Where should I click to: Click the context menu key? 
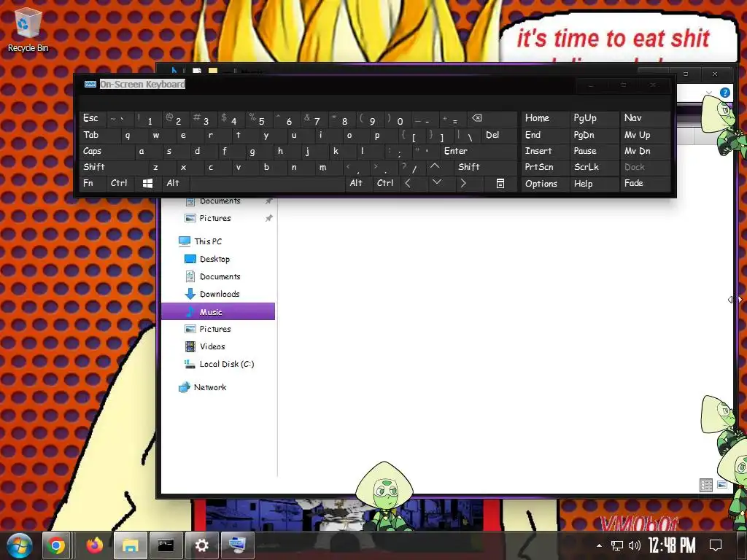500,183
